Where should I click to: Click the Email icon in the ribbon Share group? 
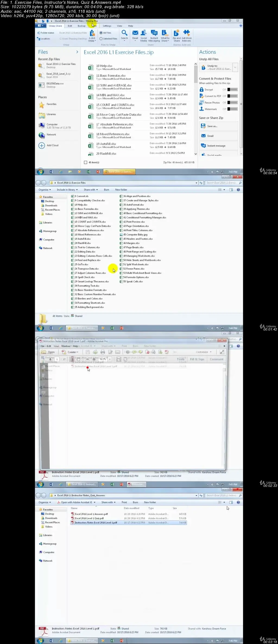tap(135, 35)
